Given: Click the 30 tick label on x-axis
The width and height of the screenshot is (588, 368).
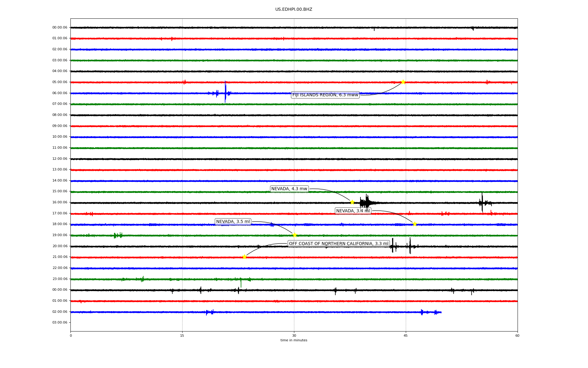Looking at the screenshot, I should 294,335.
